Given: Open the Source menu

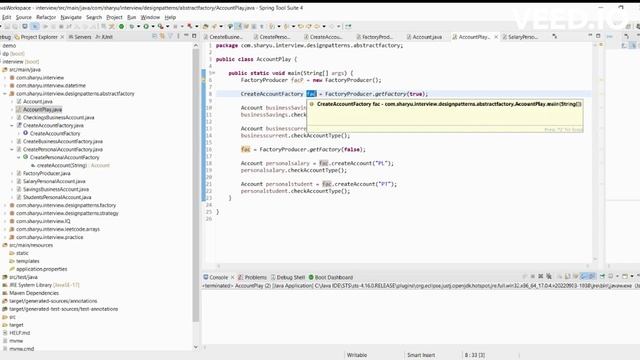Looking at the screenshot, I should point(23,17).
